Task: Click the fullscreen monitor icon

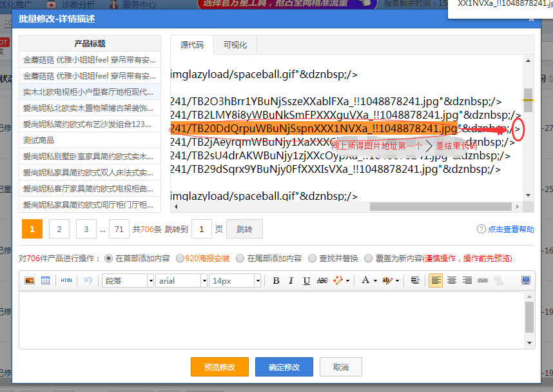Action: [x=526, y=280]
